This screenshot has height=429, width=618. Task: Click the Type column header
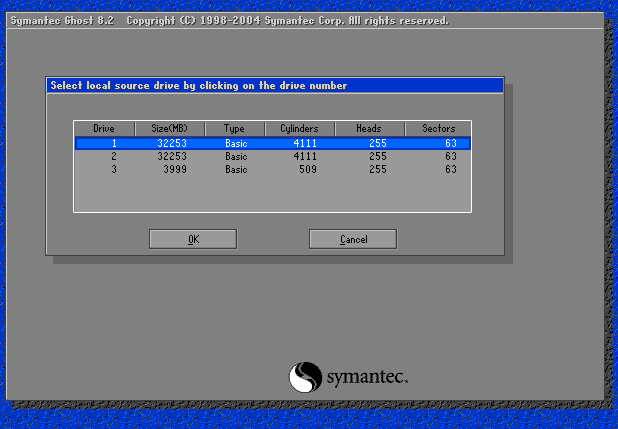(x=234, y=129)
